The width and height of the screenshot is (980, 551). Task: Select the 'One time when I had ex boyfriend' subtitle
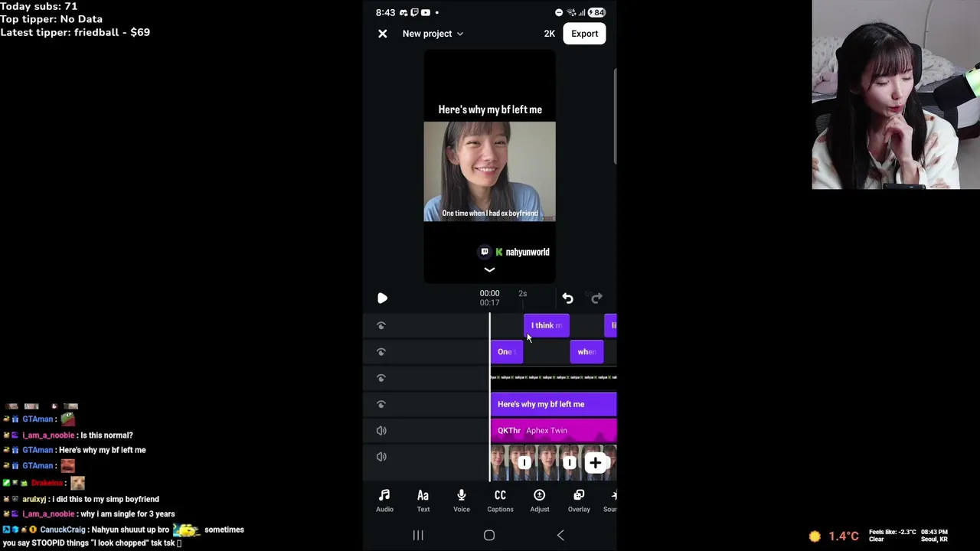[490, 213]
